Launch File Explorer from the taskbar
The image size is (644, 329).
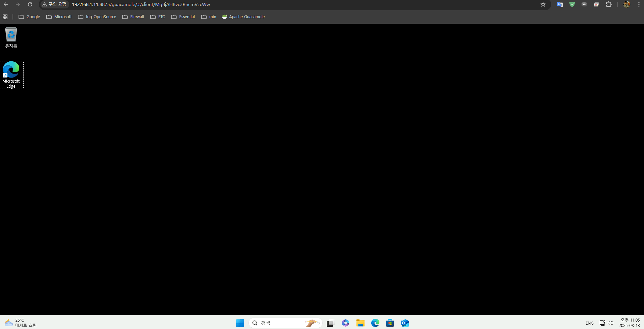[x=360, y=323]
